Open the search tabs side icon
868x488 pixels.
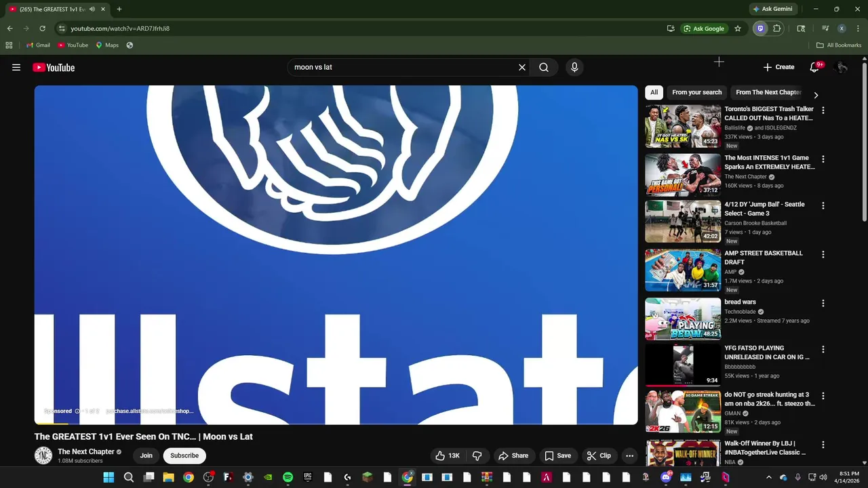(x=801, y=28)
